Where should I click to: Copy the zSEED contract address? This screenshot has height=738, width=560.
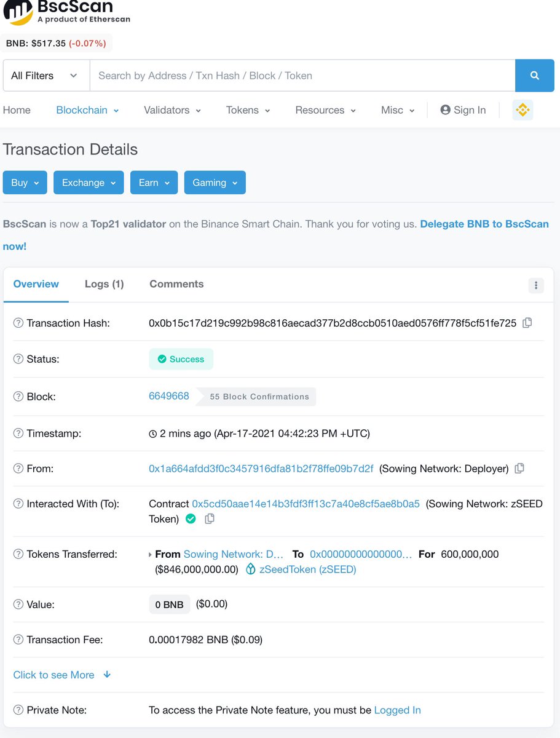(210, 519)
